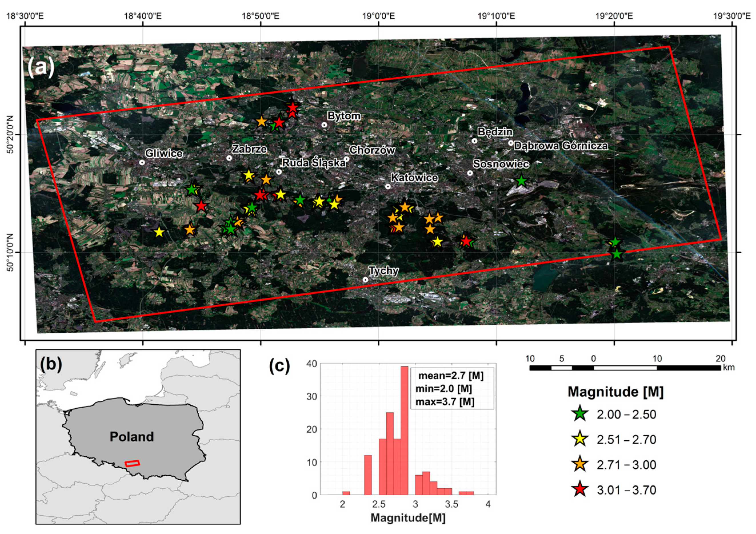Viewport: 756px width, 534px height.
Task: Click the 'Magnitude[M]' histogram axis title
Action: point(408,518)
